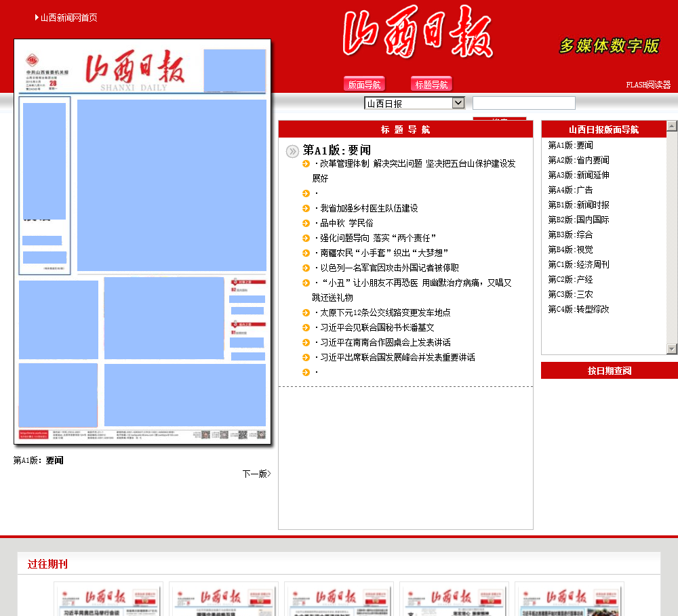Select 第B2版:国内国际 in page navigation
This screenshot has height=616, width=678.
point(578,220)
